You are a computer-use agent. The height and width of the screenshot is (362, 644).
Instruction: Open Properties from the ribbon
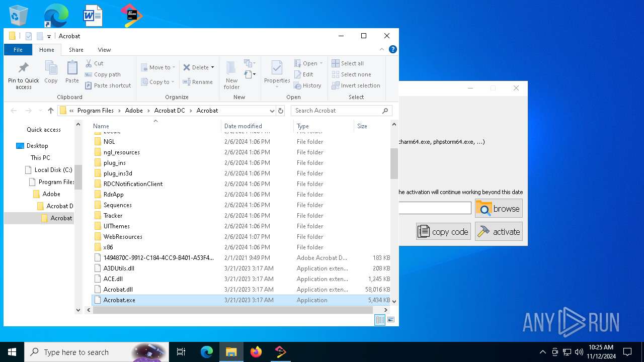[277, 74]
